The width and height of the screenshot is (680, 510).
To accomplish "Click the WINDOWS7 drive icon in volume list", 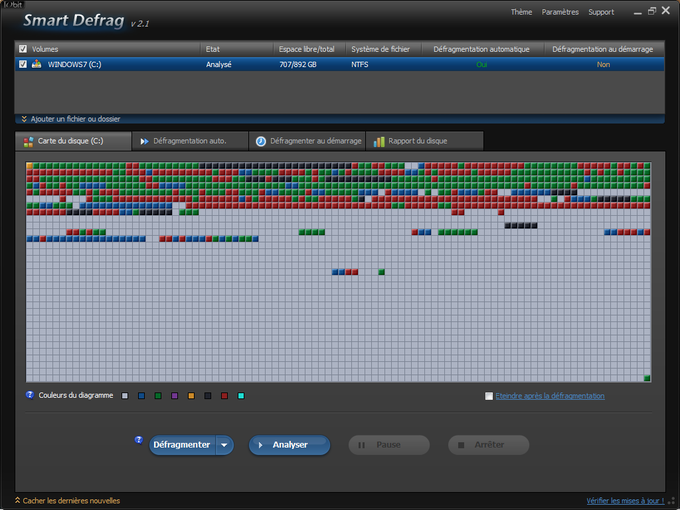I will pyautogui.click(x=36, y=64).
